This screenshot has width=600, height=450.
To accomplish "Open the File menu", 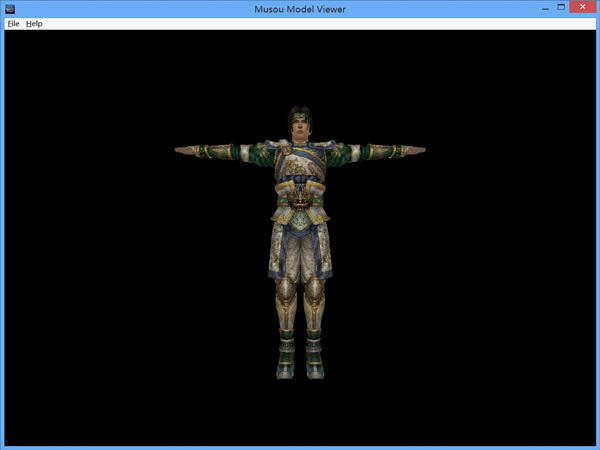I will pyautogui.click(x=13, y=23).
